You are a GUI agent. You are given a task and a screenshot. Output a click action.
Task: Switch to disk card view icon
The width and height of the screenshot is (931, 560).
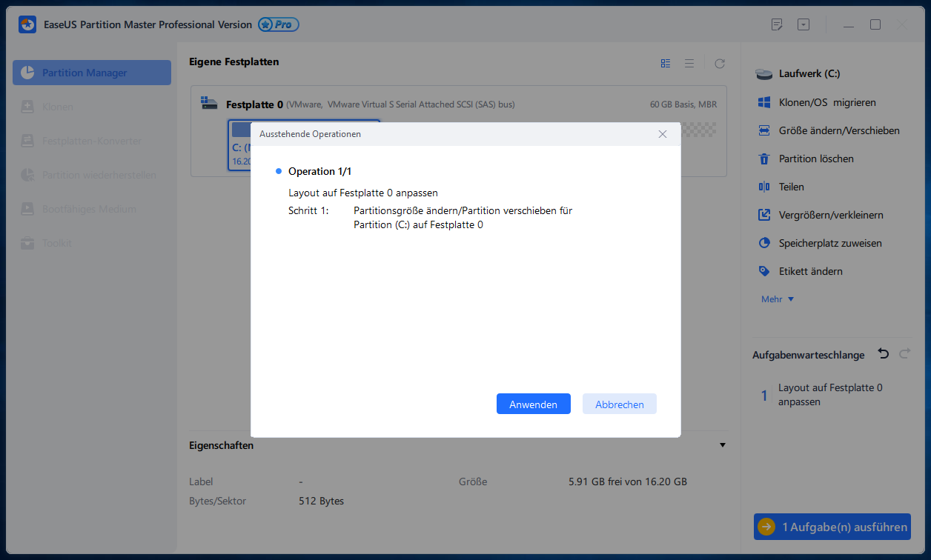click(666, 64)
